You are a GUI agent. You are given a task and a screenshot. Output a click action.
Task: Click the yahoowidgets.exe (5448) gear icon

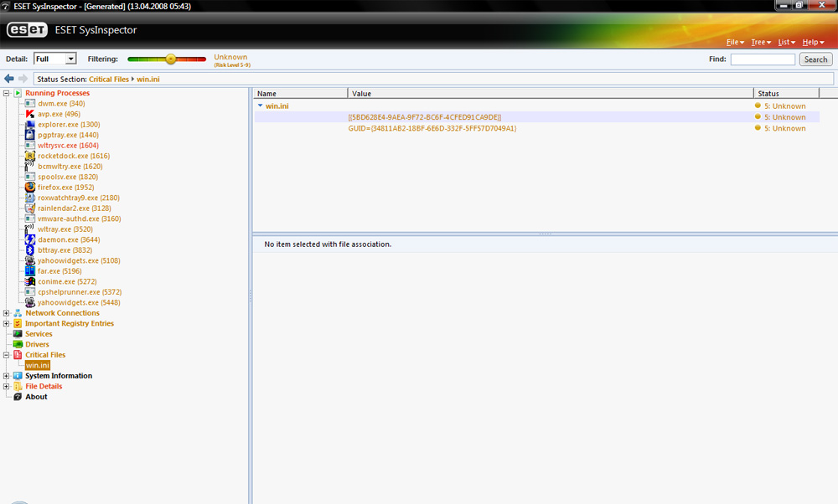click(x=30, y=302)
